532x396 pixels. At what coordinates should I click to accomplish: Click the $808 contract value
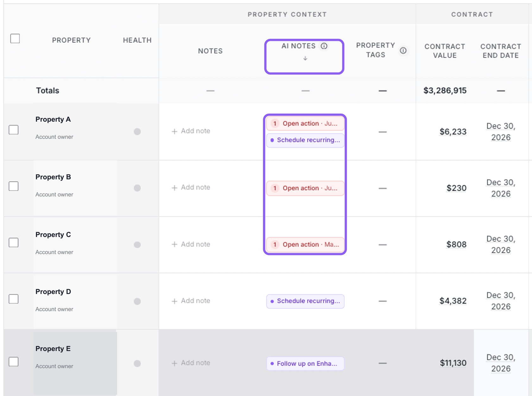click(x=456, y=245)
